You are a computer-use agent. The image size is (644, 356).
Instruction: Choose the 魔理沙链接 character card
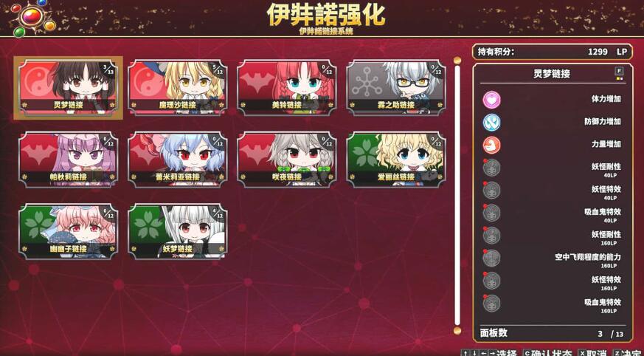click(x=178, y=88)
